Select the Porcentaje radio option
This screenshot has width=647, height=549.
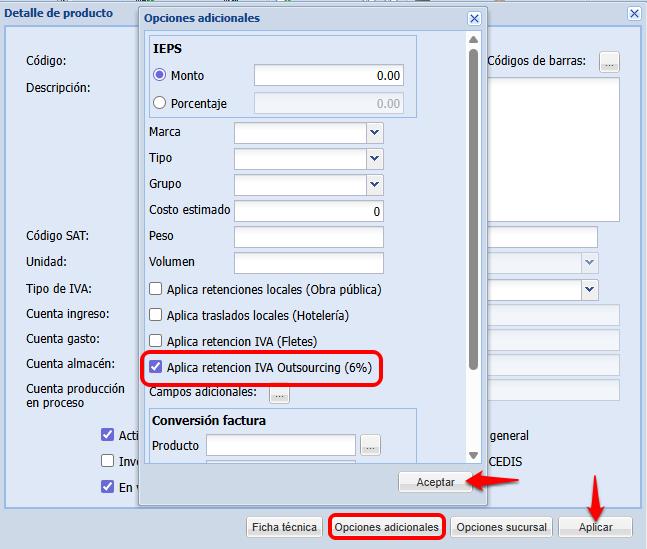pyautogui.click(x=159, y=103)
